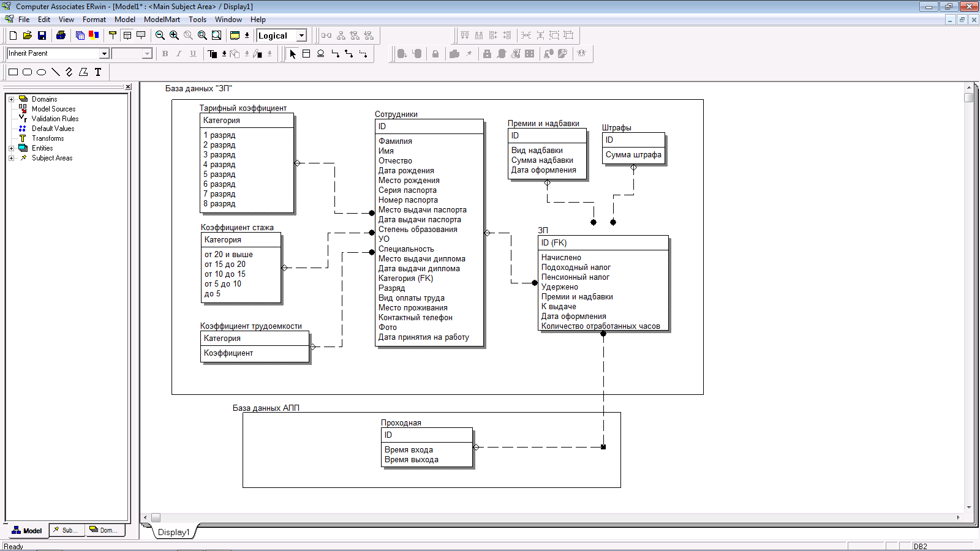Choose the Many-to-many relationship tool
The height and width of the screenshot is (551, 980).
[x=349, y=54]
